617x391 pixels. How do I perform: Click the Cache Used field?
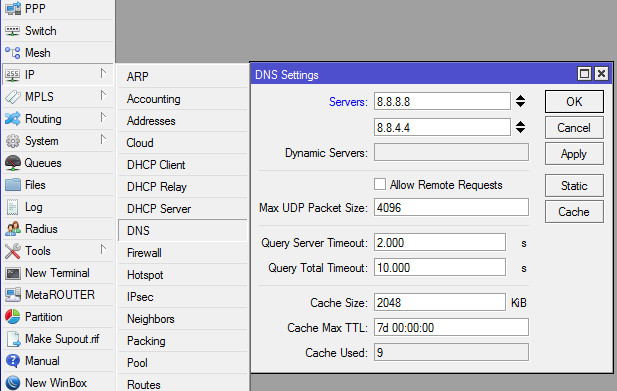451,352
